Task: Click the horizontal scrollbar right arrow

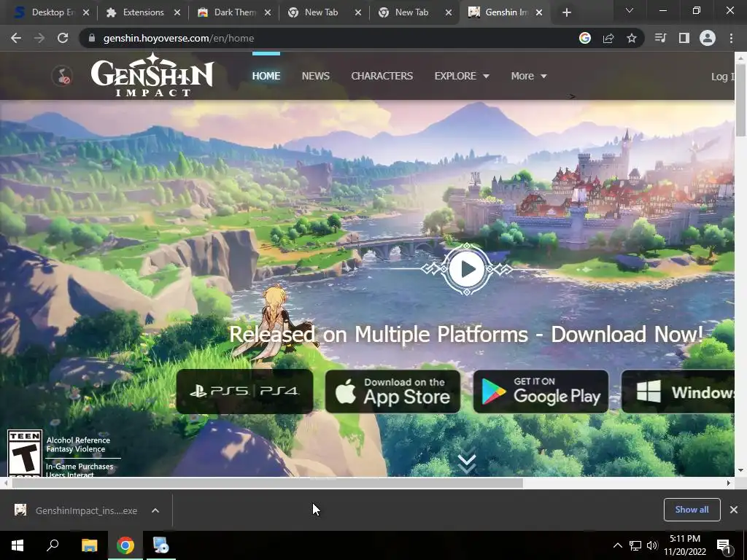Action: (x=729, y=483)
